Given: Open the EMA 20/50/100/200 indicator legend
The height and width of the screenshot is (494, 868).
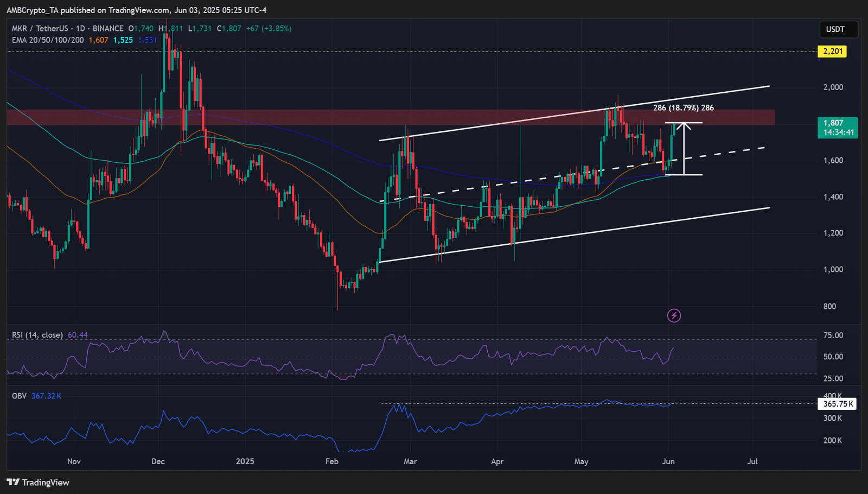Looking at the screenshot, I should (48, 40).
